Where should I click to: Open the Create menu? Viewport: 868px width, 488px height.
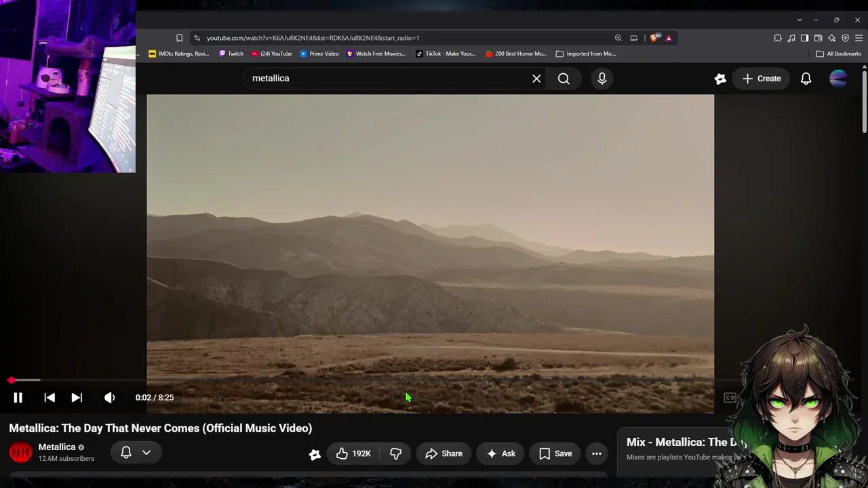coord(762,79)
